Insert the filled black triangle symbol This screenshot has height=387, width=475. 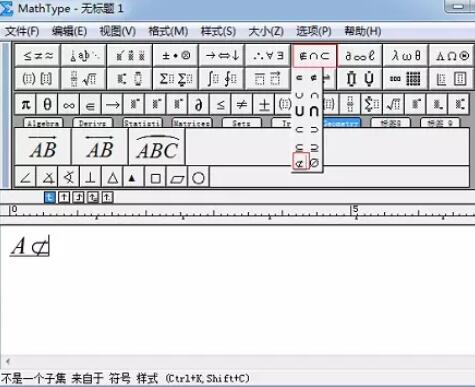(x=133, y=177)
